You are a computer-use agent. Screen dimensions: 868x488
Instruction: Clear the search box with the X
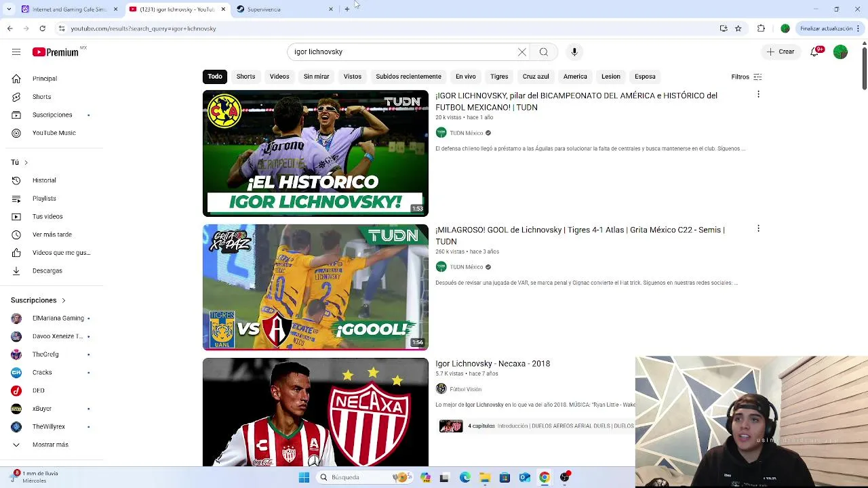tap(522, 52)
